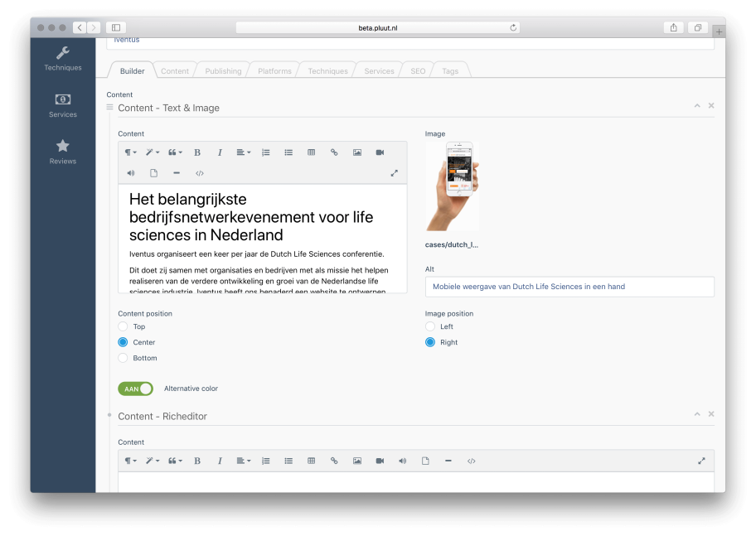The image size is (756, 536).
Task: Open the Techniques tab
Action: [x=328, y=71]
